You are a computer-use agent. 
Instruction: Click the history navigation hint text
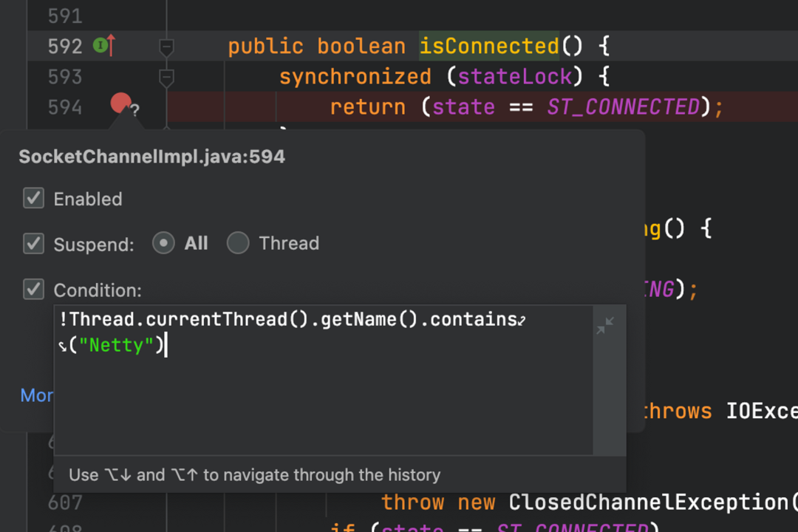tap(254, 475)
